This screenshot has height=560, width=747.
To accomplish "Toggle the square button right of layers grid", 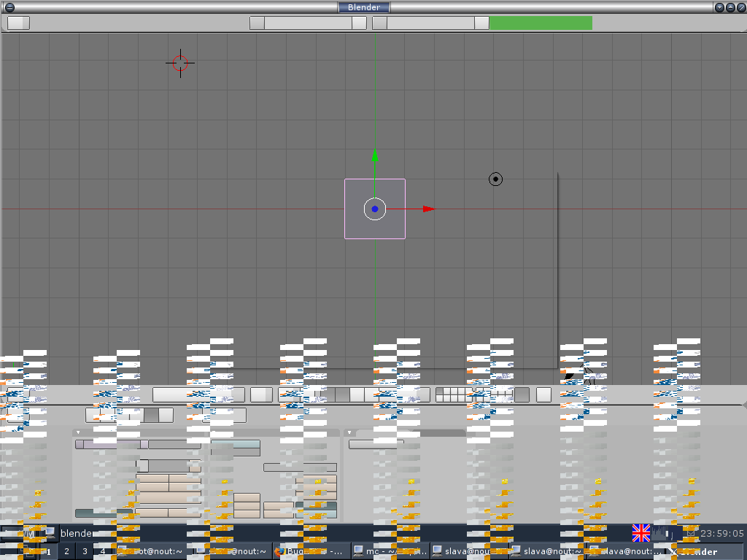I will coord(543,394).
